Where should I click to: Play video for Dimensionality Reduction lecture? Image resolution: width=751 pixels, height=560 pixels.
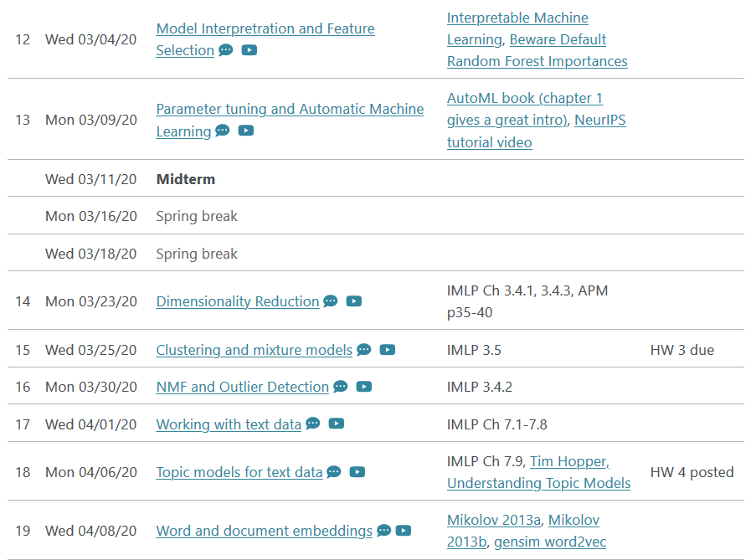click(354, 301)
